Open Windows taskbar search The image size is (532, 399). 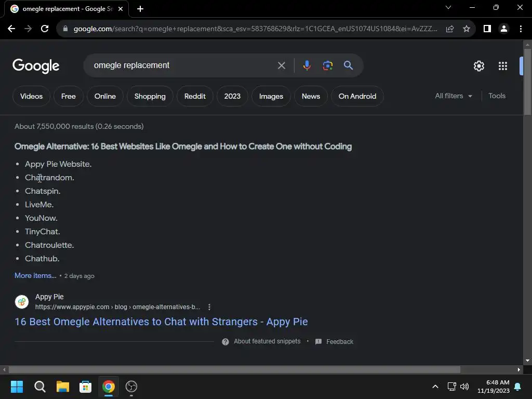(x=39, y=387)
